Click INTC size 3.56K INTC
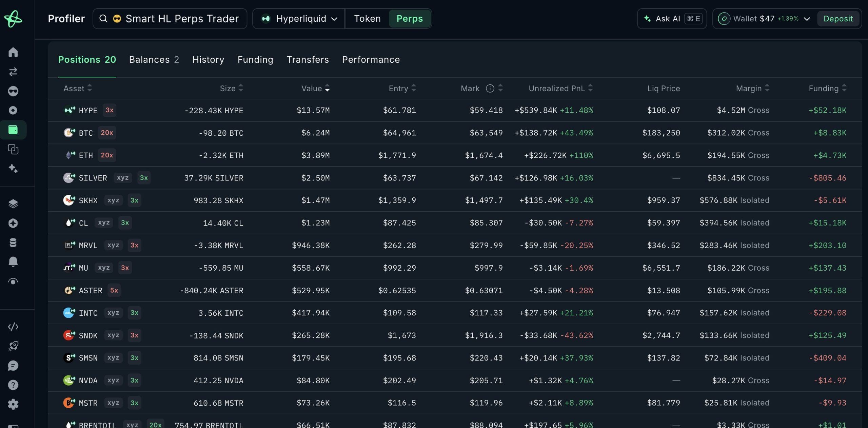The image size is (868, 428). coord(221,313)
